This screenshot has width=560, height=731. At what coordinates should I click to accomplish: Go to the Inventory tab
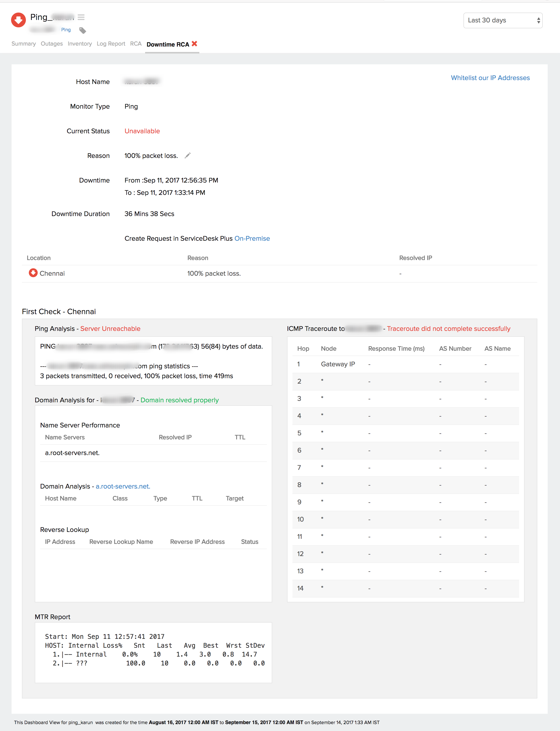click(79, 44)
